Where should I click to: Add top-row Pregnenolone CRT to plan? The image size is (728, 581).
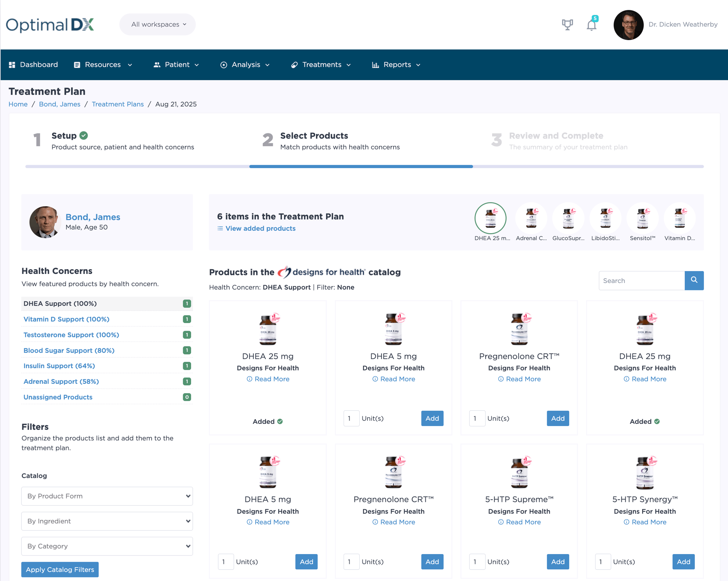[558, 418]
